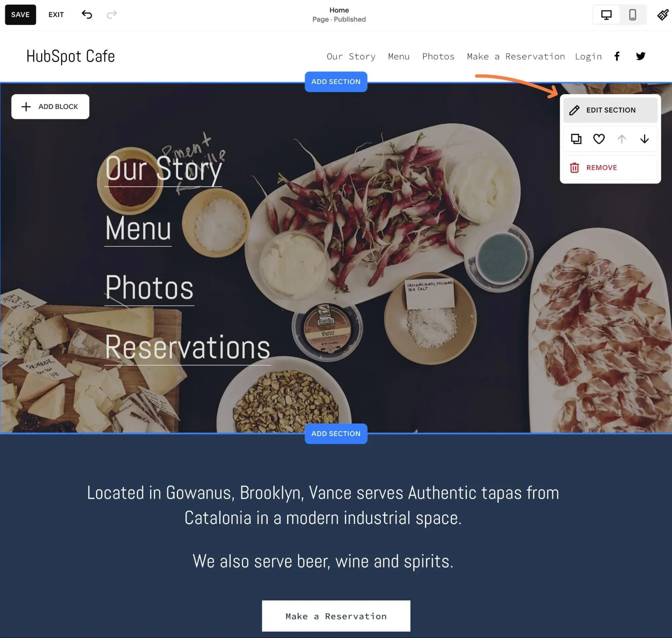The height and width of the screenshot is (638, 672).
Task: Click the Edit Section pencil icon
Action: (x=574, y=110)
